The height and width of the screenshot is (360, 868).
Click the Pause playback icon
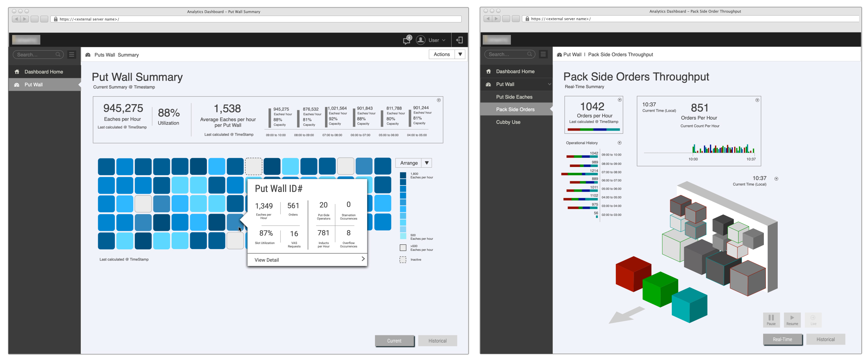pyautogui.click(x=771, y=319)
